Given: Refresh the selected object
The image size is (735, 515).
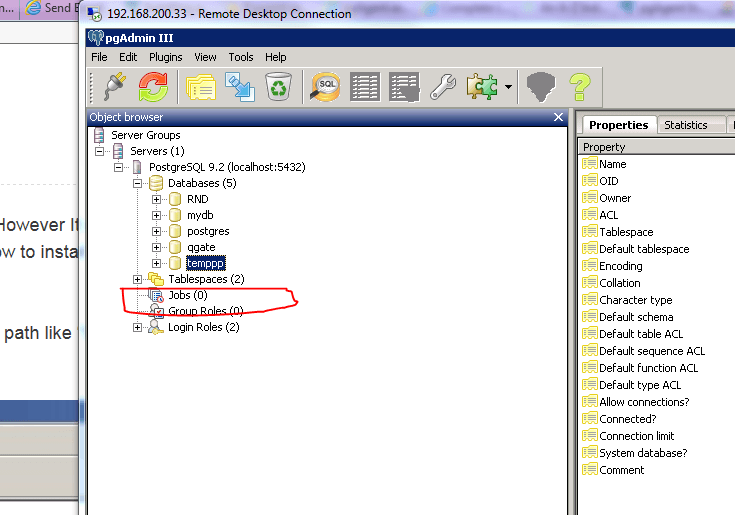Looking at the screenshot, I should [153, 87].
